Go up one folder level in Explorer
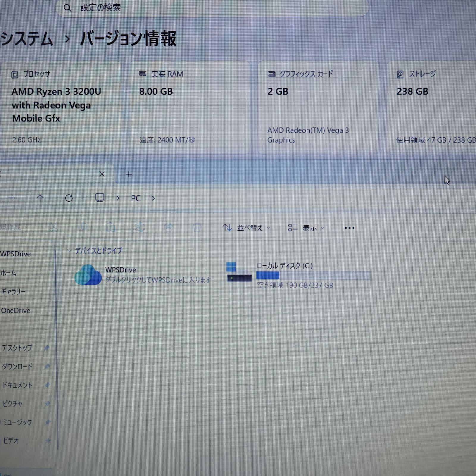The height and width of the screenshot is (476, 476). (x=40, y=198)
